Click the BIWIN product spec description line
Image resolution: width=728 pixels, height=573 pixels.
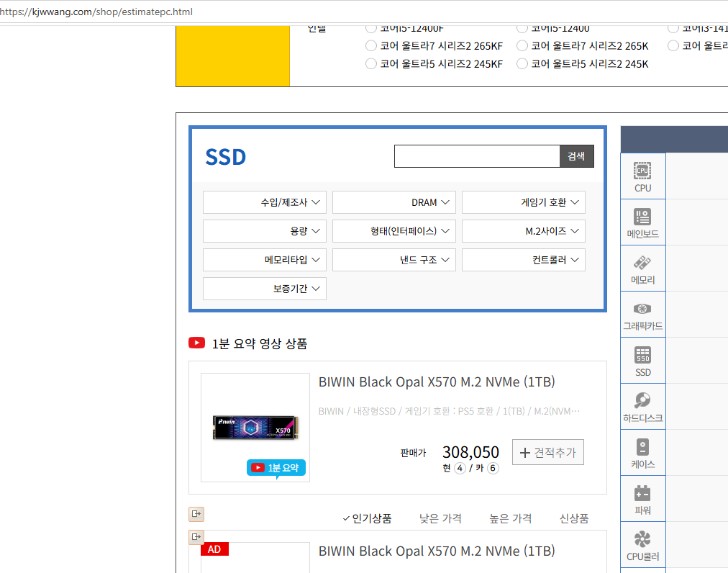tap(449, 411)
